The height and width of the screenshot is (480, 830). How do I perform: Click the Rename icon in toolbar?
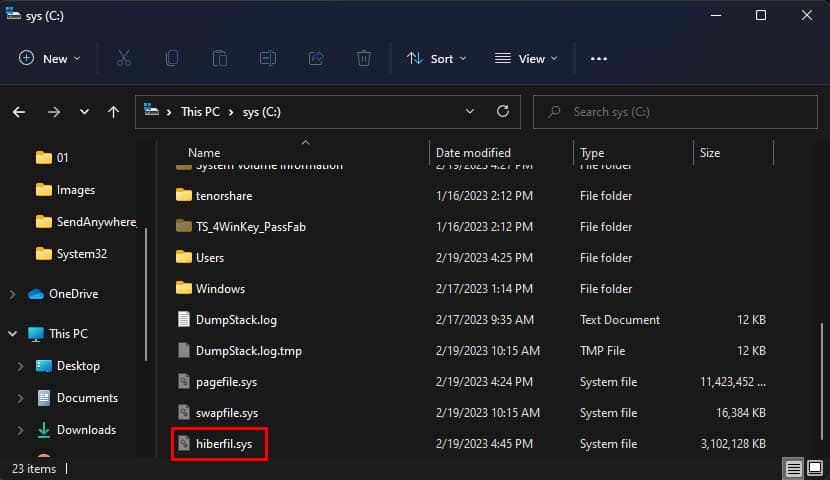[x=268, y=58]
